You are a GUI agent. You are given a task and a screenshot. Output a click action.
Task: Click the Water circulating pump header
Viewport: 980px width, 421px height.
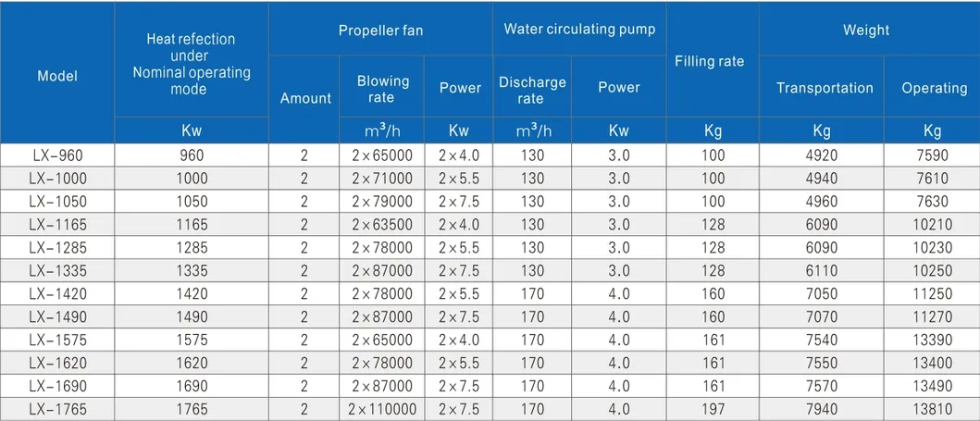click(579, 29)
